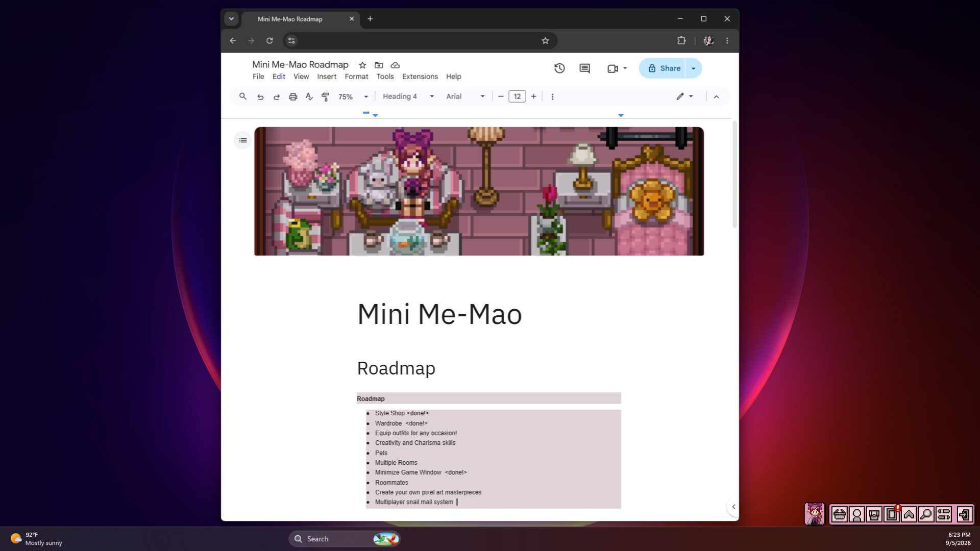Image resolution: width=980 pixels, height=551 pixels.
Task: Open the Heading 4 paragraph style dropdown
Action: 408,96
